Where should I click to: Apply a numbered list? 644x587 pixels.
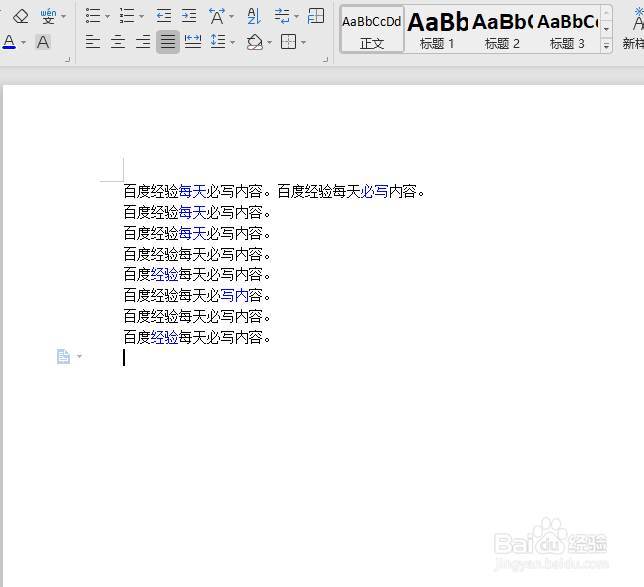pos(127,16)
